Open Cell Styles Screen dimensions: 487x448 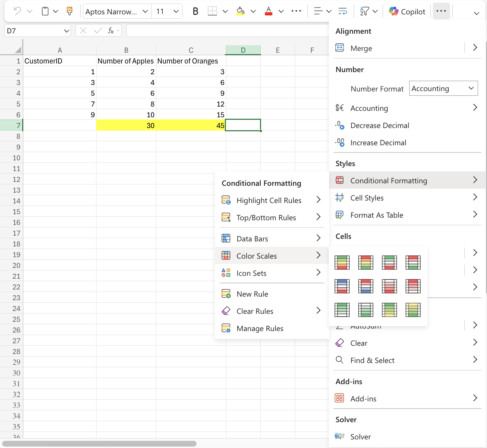(x=367, y=198)
